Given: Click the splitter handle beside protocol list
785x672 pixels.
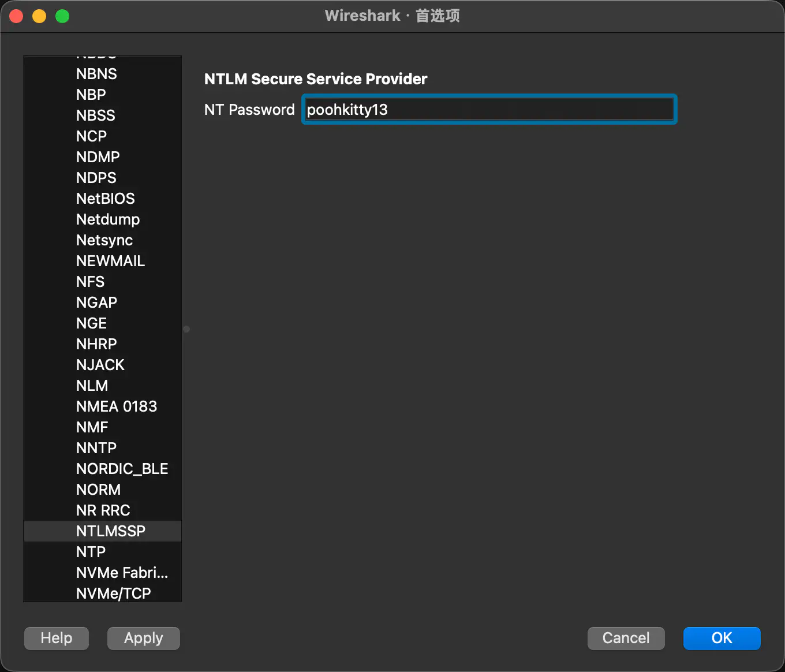Looking at the screenshot, I should (x=186, y=329).
